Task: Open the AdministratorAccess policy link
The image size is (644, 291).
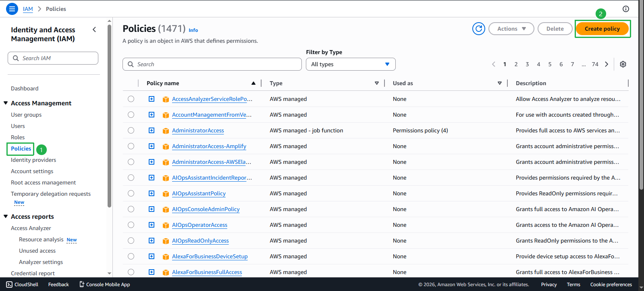Action: coord(198,130)
